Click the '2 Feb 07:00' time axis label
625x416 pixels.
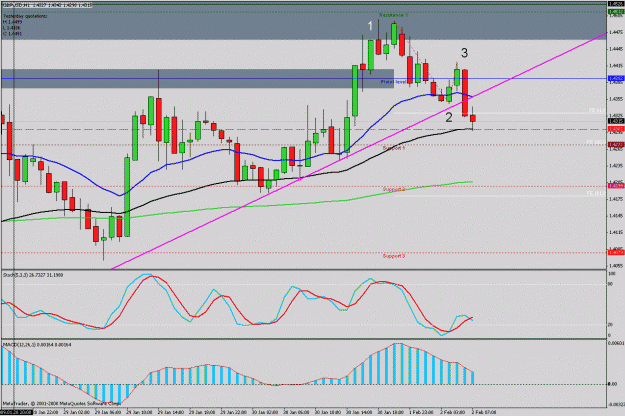point(484,412)
